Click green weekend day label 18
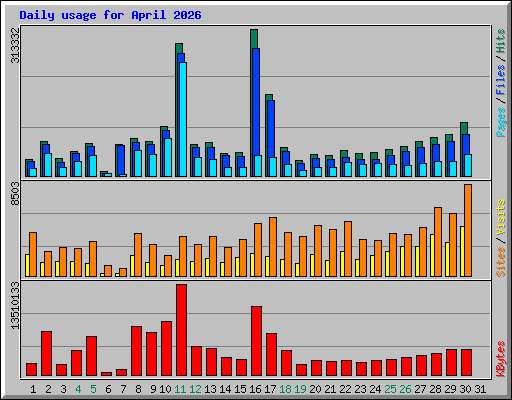512x400 pixels. click(x=285, y=389)
